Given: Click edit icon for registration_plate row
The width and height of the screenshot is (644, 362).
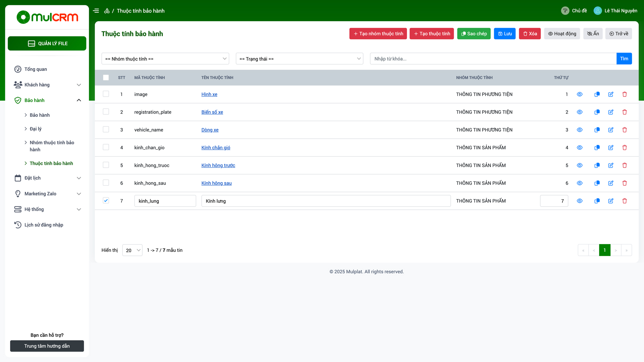Looking at the screenshot, I should tap(611, 112).
